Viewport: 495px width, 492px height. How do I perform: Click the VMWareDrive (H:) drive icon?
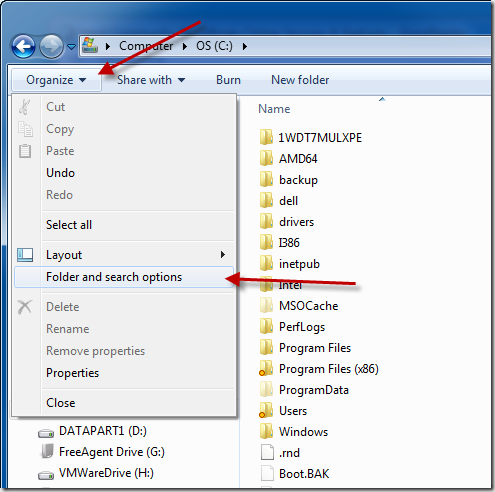click(46, 475)
